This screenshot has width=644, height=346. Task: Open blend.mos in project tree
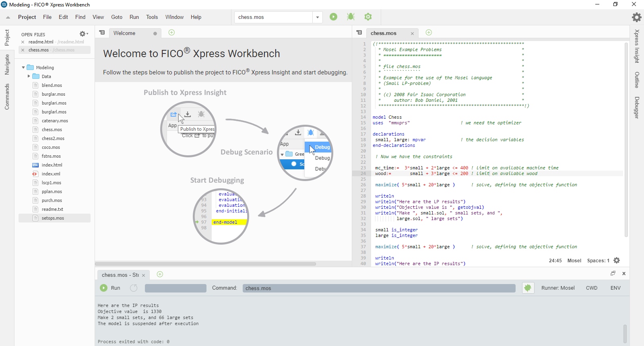52,85
